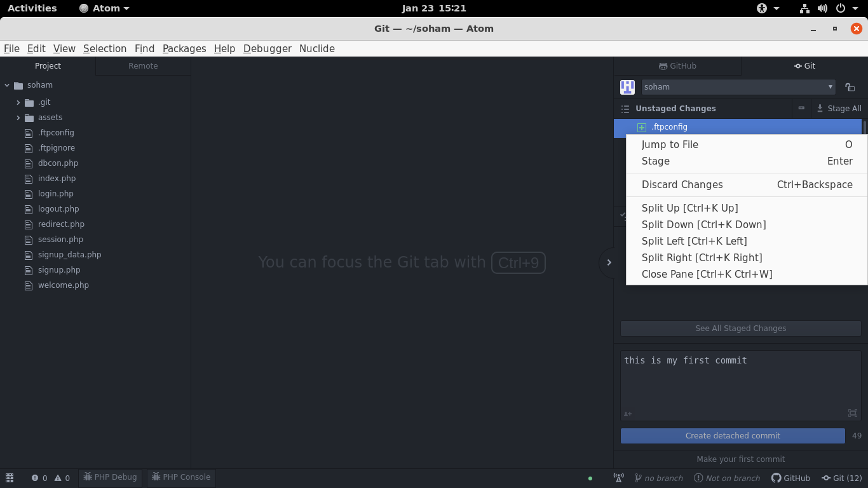
Task: Open the Find menu
Action: [x=144, y=48]
